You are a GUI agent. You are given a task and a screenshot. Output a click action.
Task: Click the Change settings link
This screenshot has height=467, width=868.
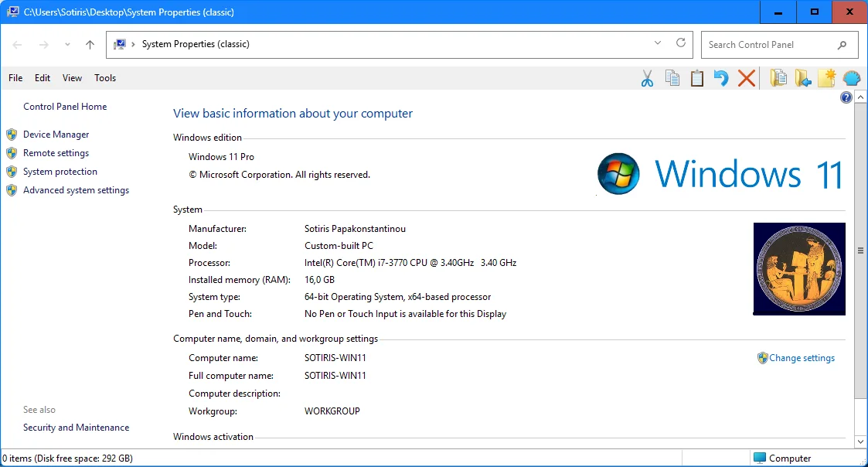pyautogui.click(x=802, y=358)
